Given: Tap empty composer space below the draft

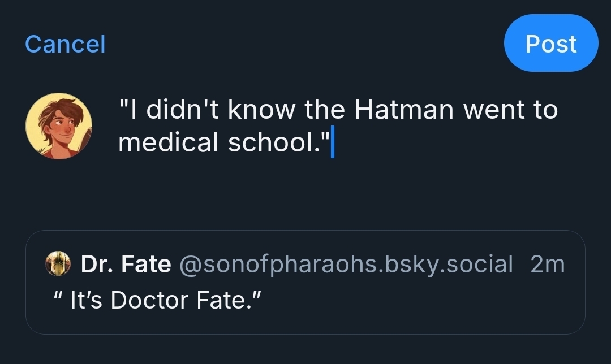Looking at the screenshot, I should click(305, 192).
